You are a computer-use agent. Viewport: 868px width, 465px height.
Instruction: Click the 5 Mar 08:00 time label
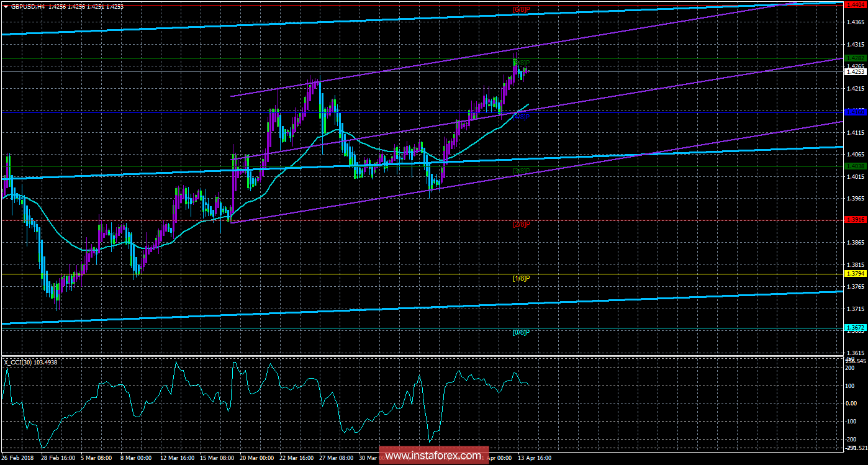click(x=97, y=459)
